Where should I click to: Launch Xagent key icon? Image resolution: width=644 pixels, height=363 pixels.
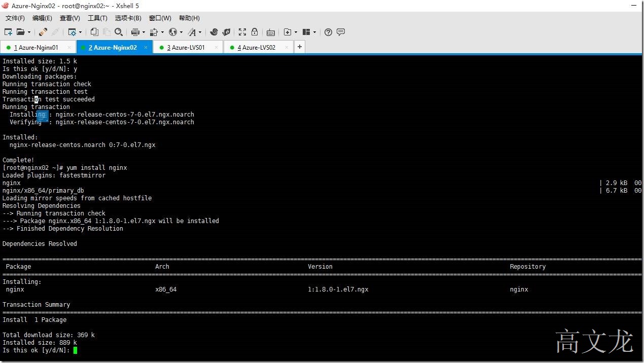coord(226,32)
